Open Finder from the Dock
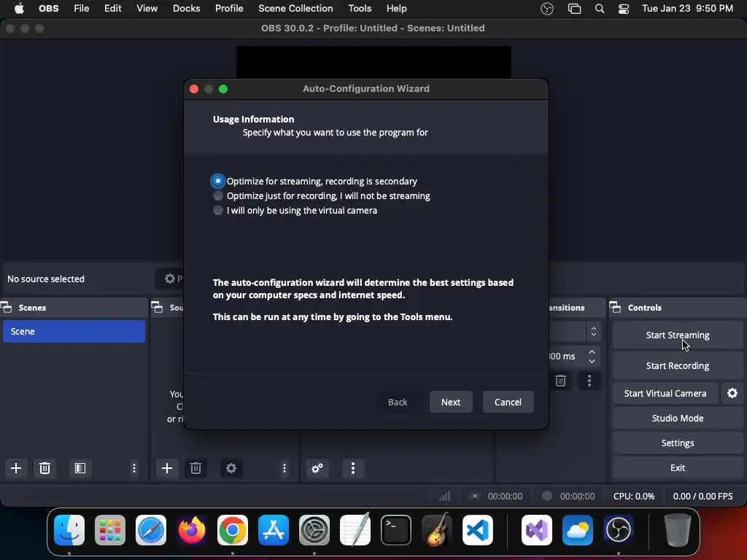This screenshot has width=747, height=560. click(x=69, y=530)
